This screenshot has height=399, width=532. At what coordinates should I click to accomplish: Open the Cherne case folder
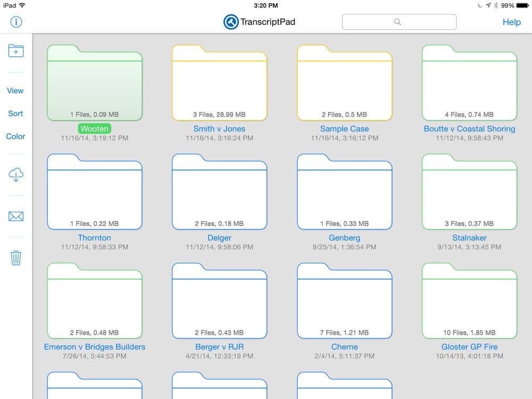tap(344, 301)
